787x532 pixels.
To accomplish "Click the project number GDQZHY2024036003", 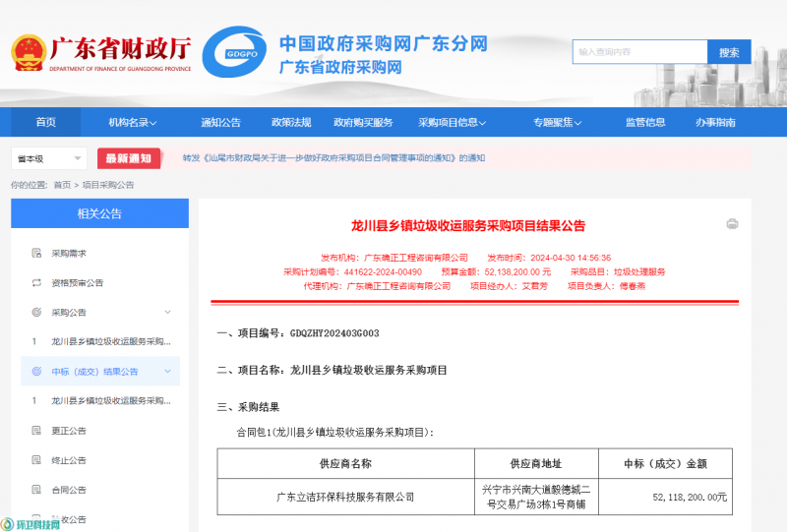I will click(334, 333).
